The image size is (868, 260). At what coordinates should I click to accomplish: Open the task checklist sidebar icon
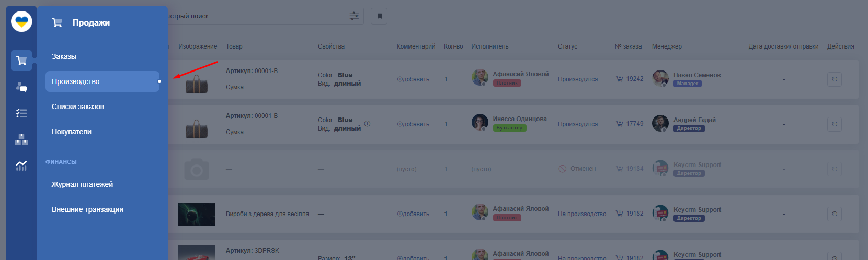(21, 113)
